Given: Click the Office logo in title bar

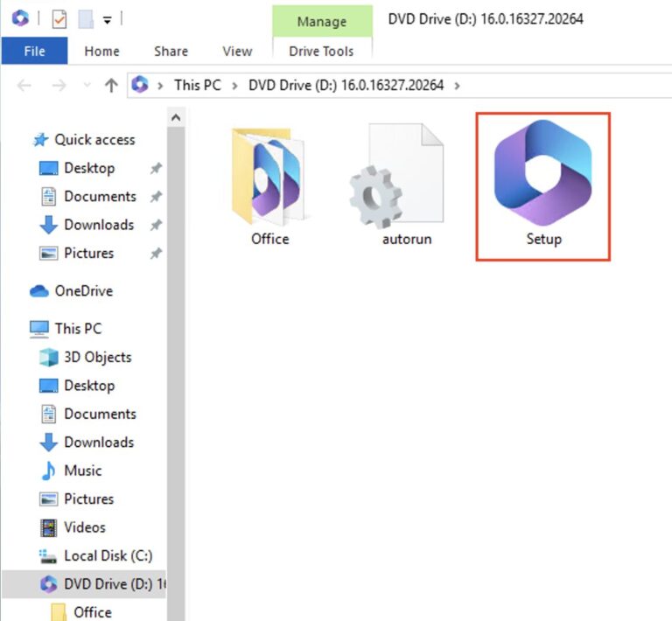Looking at the screenshot, I should coord(20,18).
